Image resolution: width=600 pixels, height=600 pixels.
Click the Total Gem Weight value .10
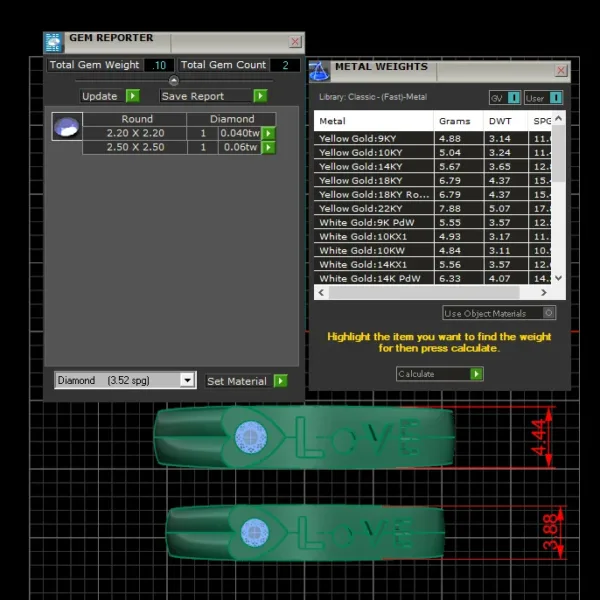159,65
